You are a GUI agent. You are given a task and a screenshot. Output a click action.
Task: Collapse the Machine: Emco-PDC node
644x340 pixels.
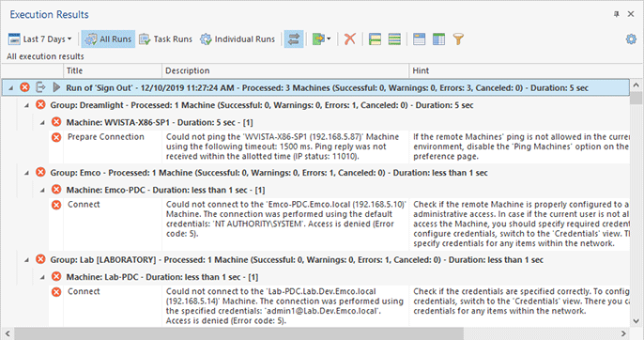click(x=42, y=190)
